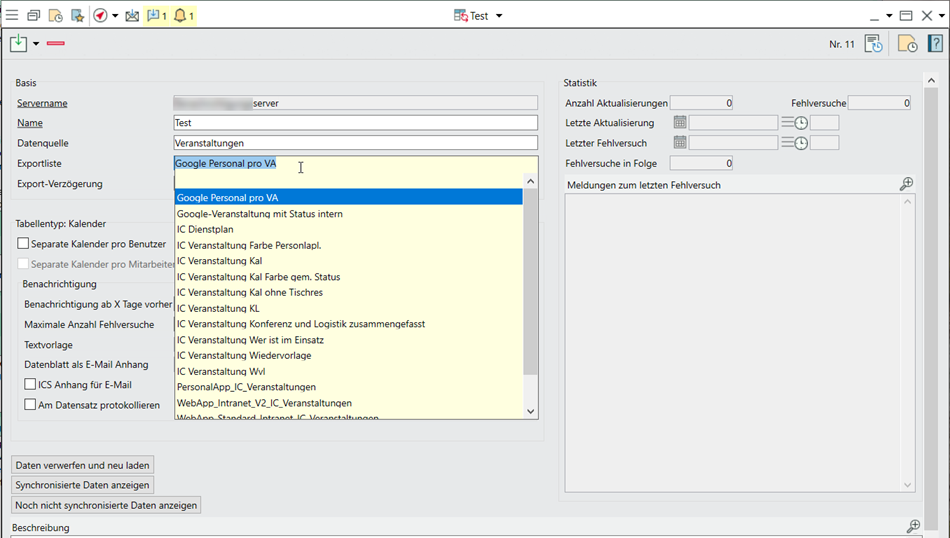Image resolution: width=950 pixels, height=538 pixels.
Task: Click the starred favorites page icon
Action: [77, 16]
